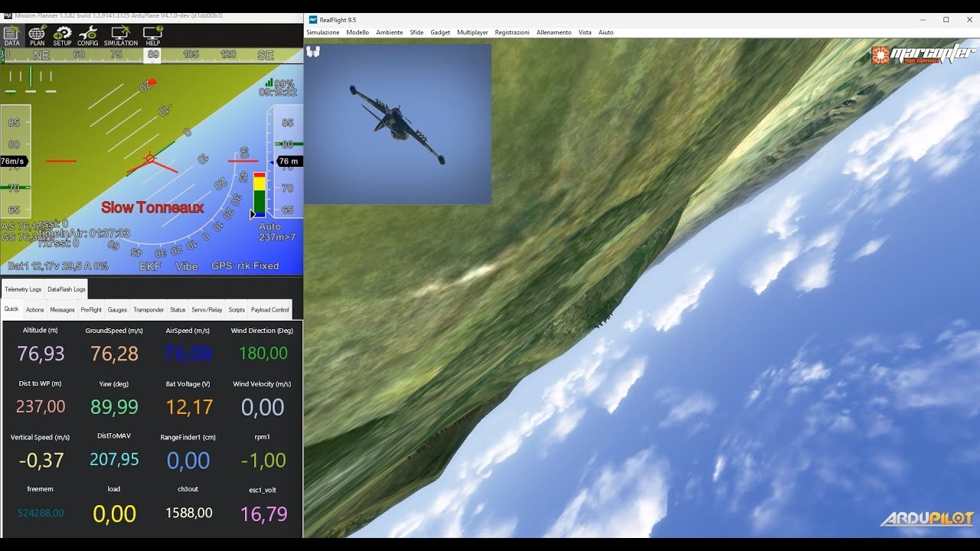Image resolution: width=980 pixels, height=551 pixels.
Task: Open the Ambiente menu
Action: click(x=389, y=32)
